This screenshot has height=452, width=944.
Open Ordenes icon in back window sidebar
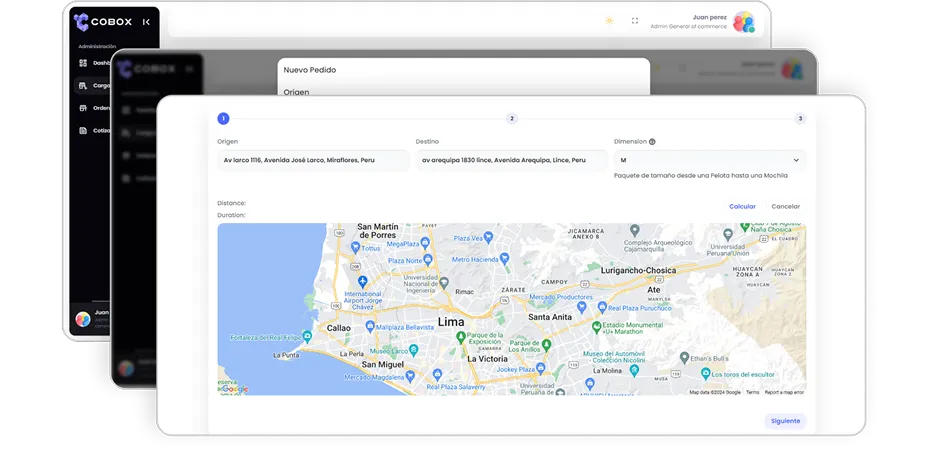83,108
